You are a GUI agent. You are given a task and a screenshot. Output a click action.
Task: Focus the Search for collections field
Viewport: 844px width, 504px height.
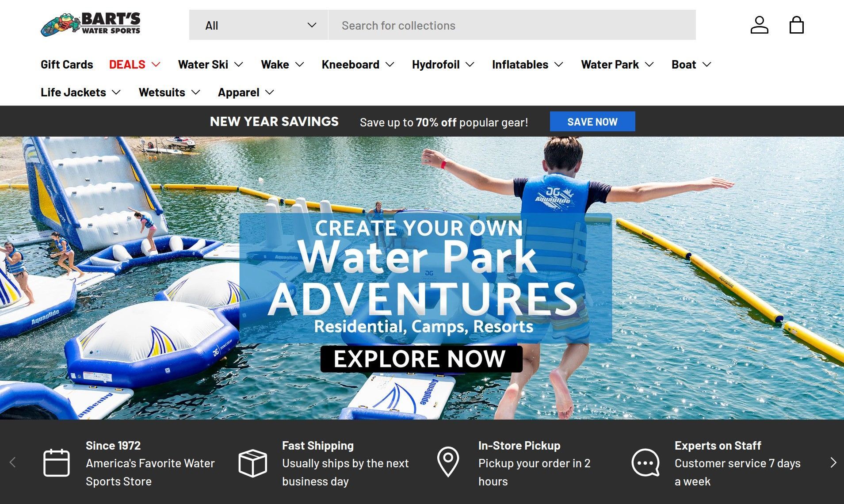tap(512, 25)
